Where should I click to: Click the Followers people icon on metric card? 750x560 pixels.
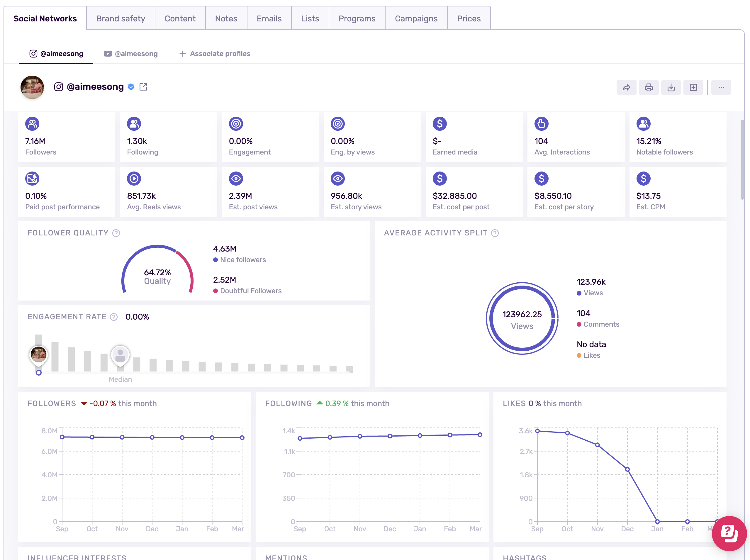(x=32, y=124)
